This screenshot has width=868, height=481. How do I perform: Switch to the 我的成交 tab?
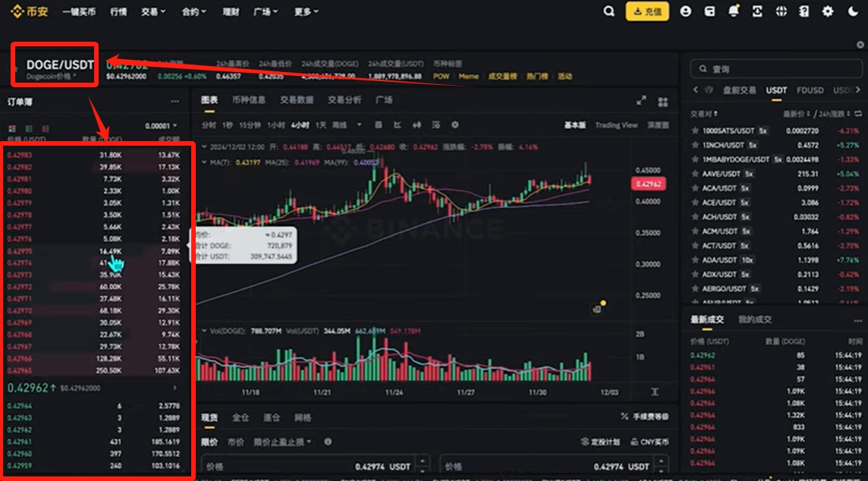click(x=754, y=319)
